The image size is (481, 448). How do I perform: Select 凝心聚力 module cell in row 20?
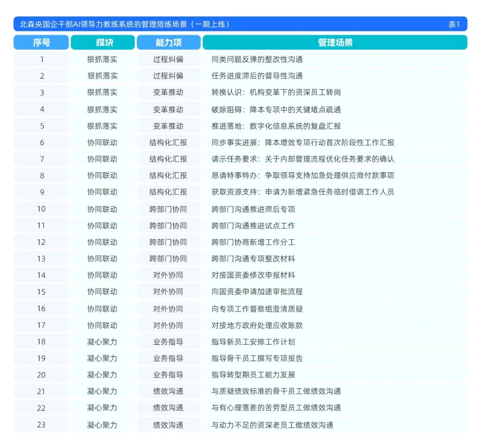pyautogui.click(x=102, y=375)
